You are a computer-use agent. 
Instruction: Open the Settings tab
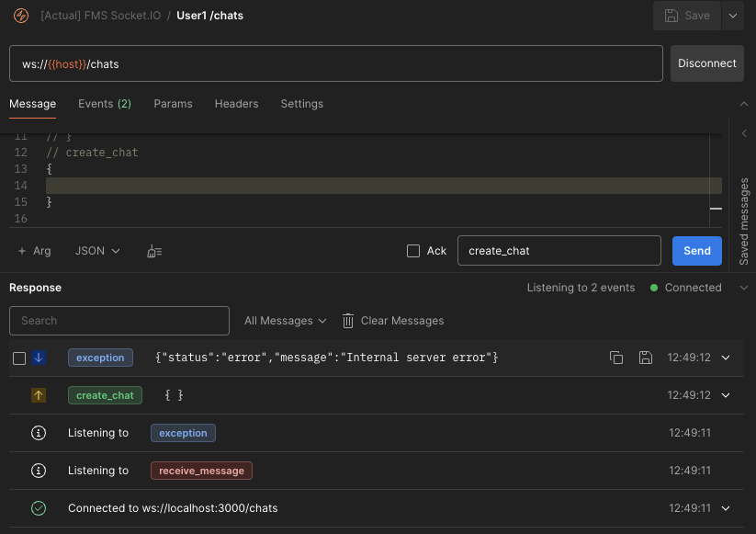(x=302, y=104)
